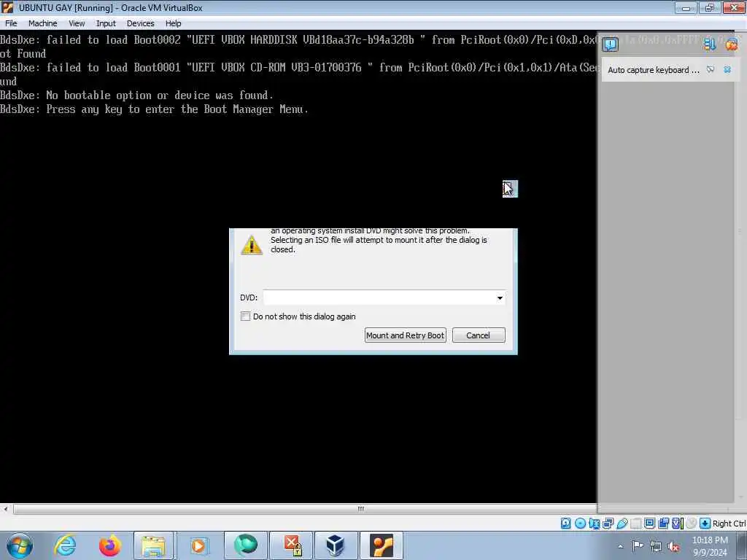
Task: Click the red X lock taskbar icon
Action: 292,545
